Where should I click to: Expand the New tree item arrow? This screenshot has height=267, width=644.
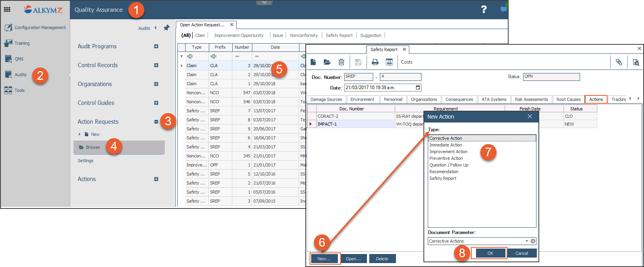pyautogui.click(x=80, y=134)
